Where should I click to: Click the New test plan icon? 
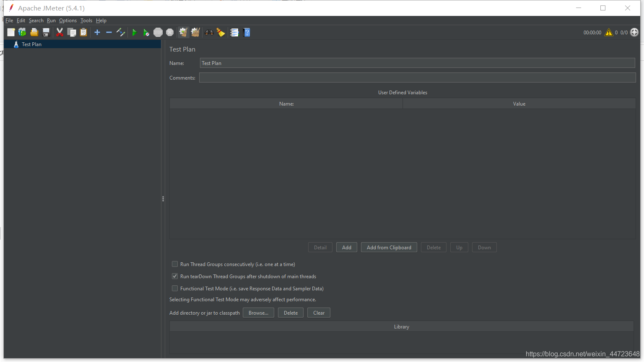tap(11, 32)
